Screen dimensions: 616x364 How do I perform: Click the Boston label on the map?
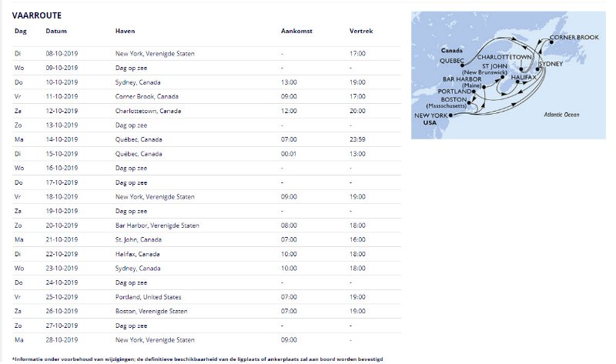[454, 99]
